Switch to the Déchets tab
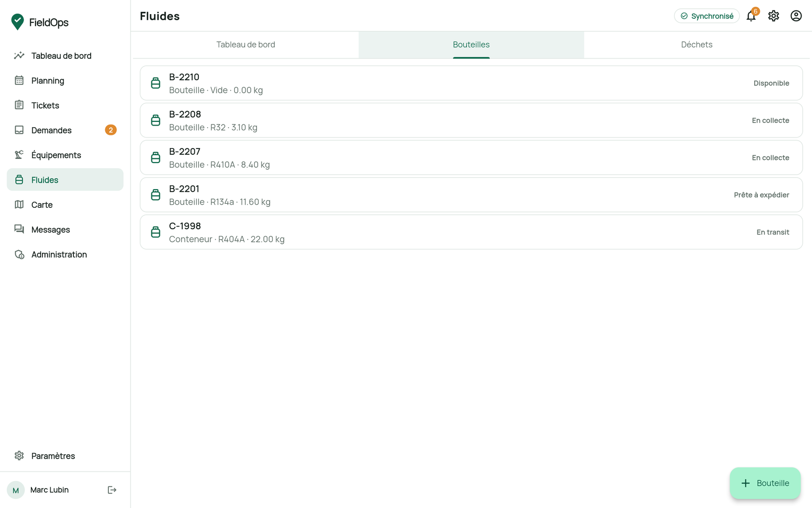The width and height of the screenshot is (812, 508). tap(696, 45)
